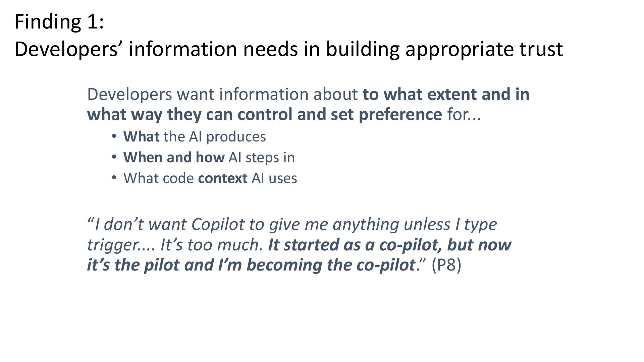644x362 pixels.
Task: Click the "What the AI produces" bullet
Action: (194, 136)
